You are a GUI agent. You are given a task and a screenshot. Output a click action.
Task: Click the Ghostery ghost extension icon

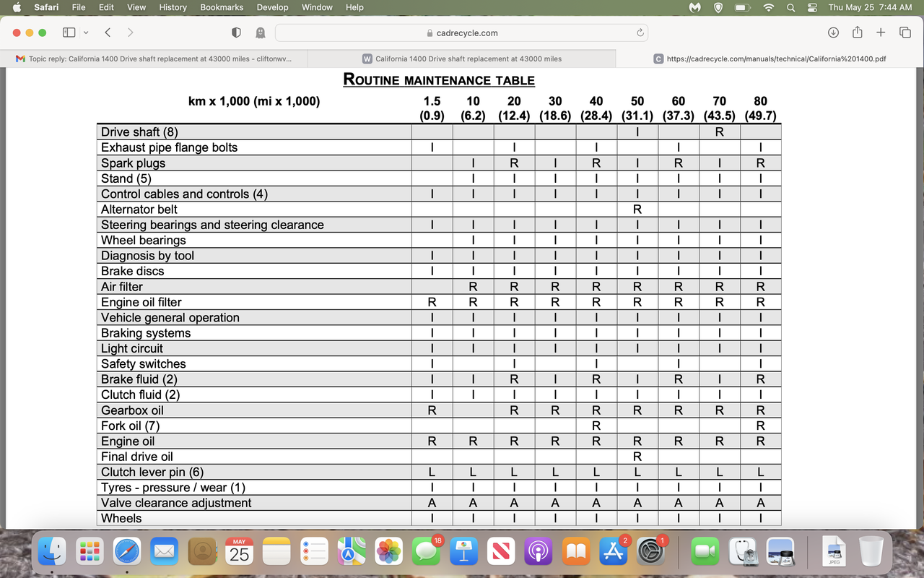click(260, 33)
